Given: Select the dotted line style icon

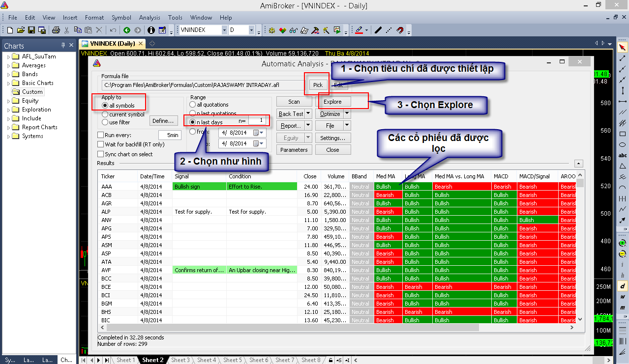Looking at the screenshot, I should coord(389,30).
